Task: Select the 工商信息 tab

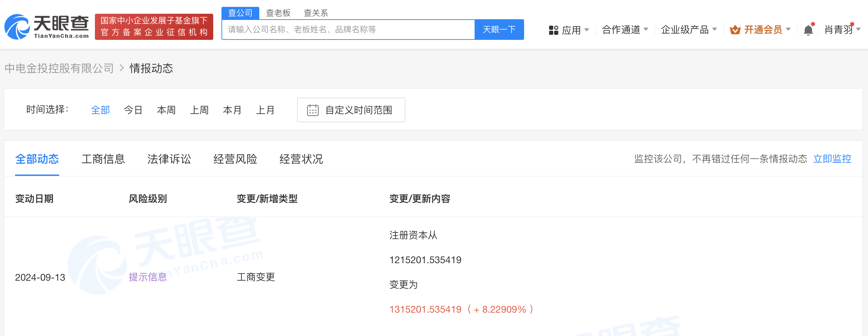Action: tap(103, 159)
